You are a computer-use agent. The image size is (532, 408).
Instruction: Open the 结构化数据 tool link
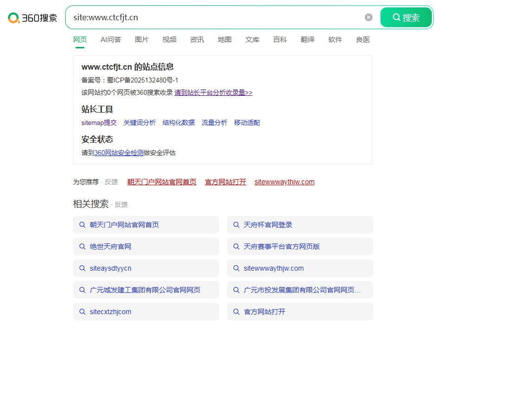[179, 122]
